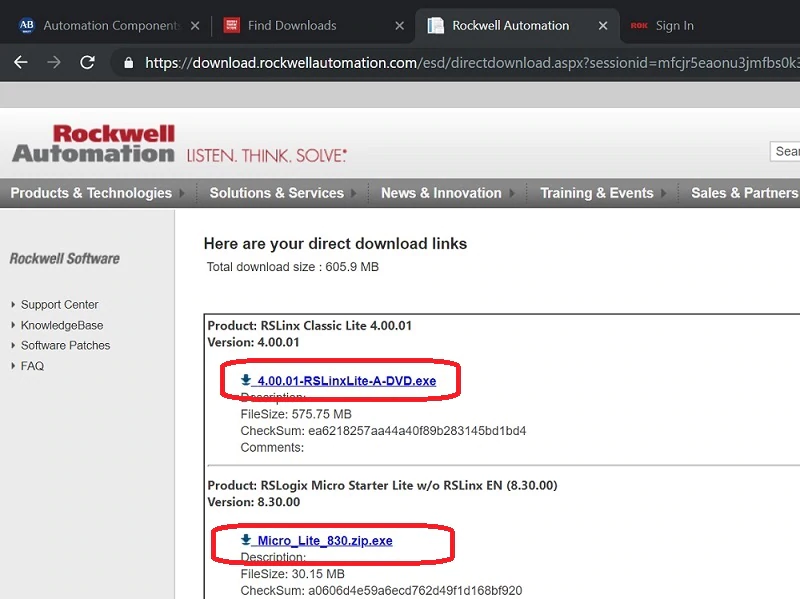800x599 pixels.
Task: Click 'Version: 8.30.00' text
Action: 254,502
